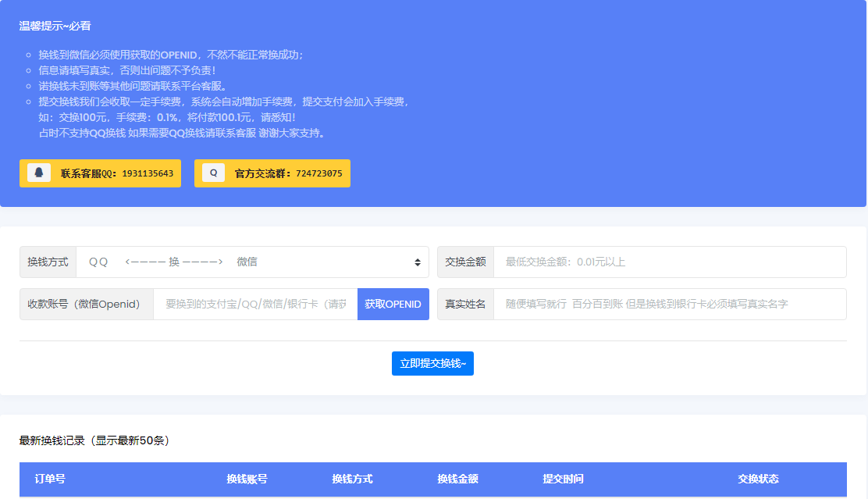Click the QQ penguin icon on customer service button
This screenshot has width=868, height=499.
coord(37,173)
